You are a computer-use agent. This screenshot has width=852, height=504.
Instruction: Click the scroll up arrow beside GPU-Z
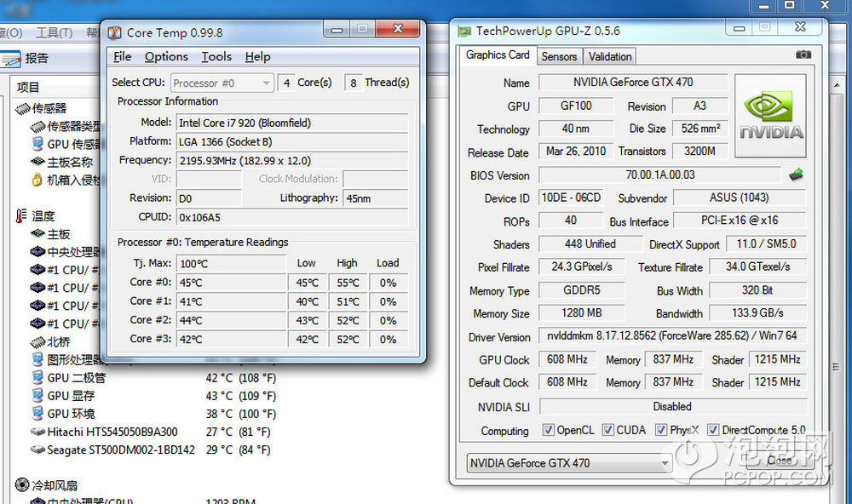click(837, 85)
